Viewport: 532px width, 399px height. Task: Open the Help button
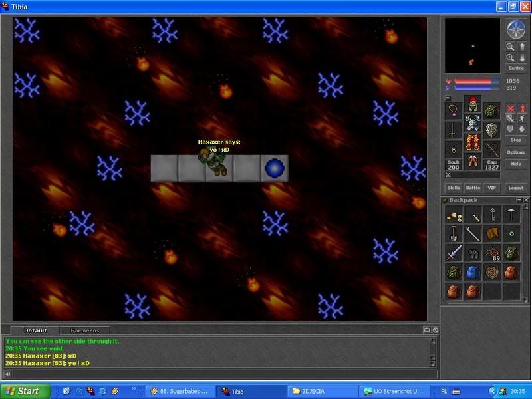[516, 164]
